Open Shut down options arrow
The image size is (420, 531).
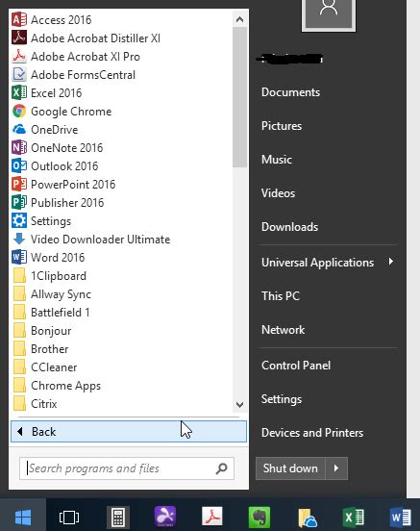pos(336,468)
